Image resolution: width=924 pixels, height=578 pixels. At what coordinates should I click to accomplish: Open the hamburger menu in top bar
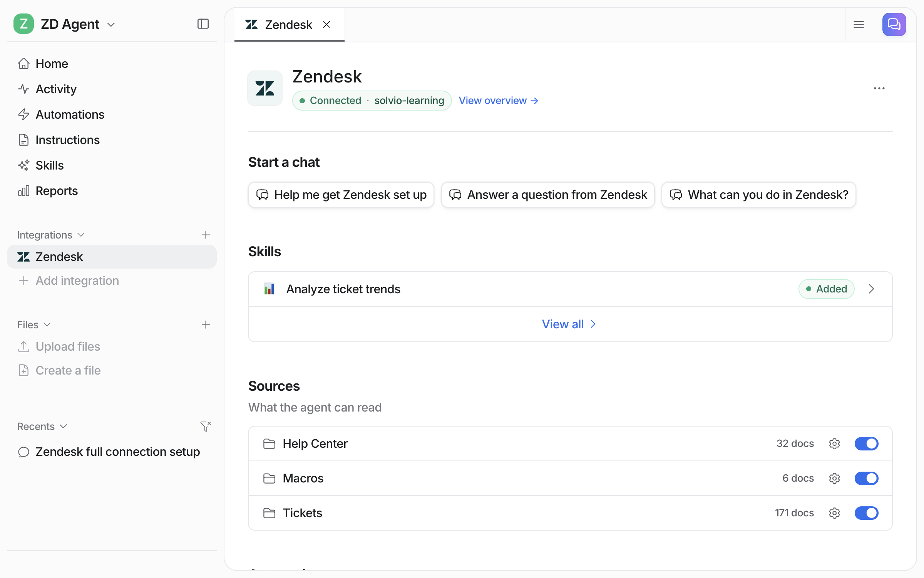(859, 25)
